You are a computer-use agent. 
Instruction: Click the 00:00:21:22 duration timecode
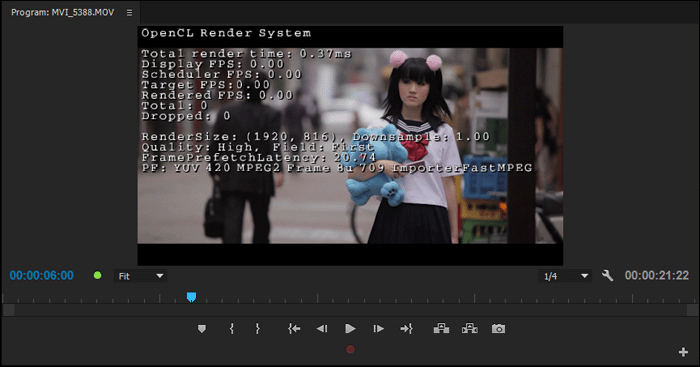click(657, 275)
